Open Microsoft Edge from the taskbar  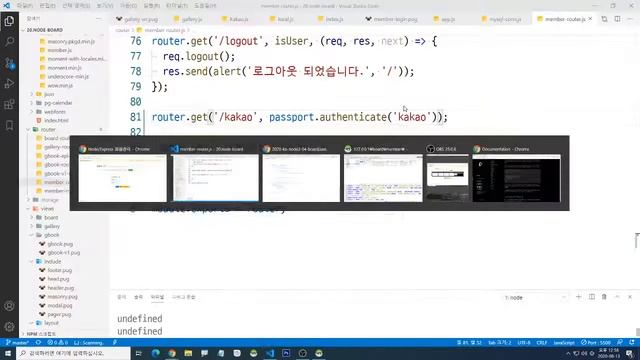pos(156,353)
